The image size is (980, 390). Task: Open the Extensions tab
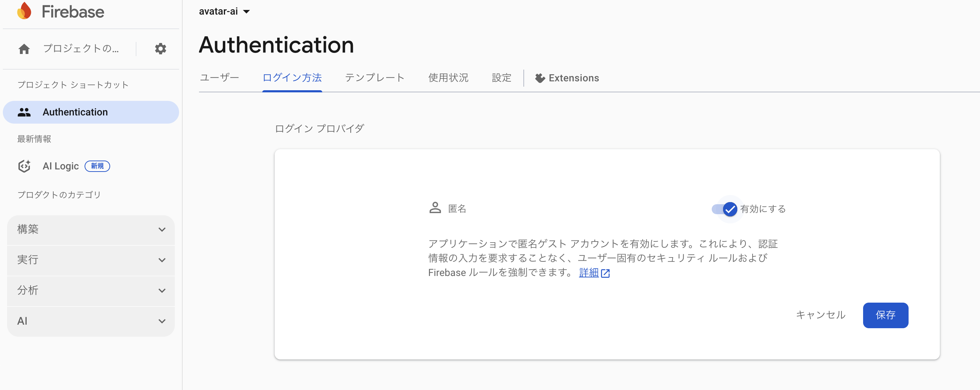tap(567, 78)
